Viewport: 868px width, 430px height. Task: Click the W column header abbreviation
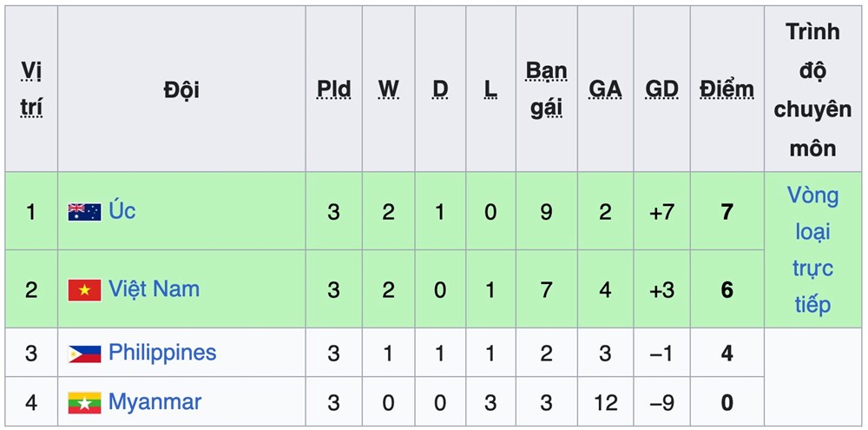[388, 89]
